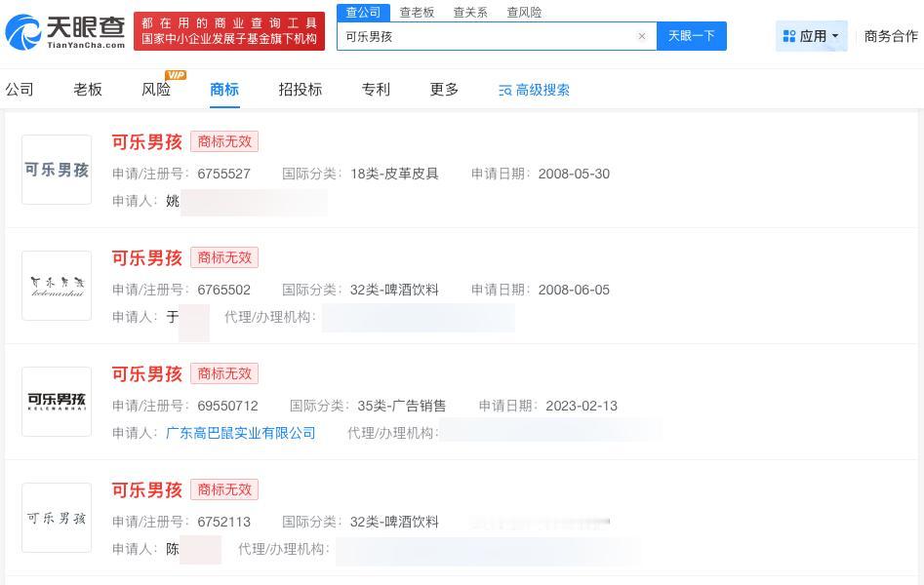This screenshot has width=924, height=585.
Task: Click the red banner 都在用的商业查询工具
Action: coord(229,31)
